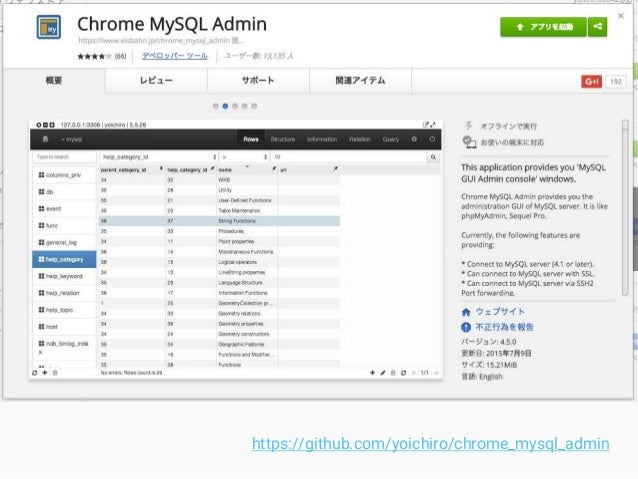Click the delete table trash icon at bottom left
This screenshot has width=638, height=479.
pyautogui.click(x=55, y=373)
